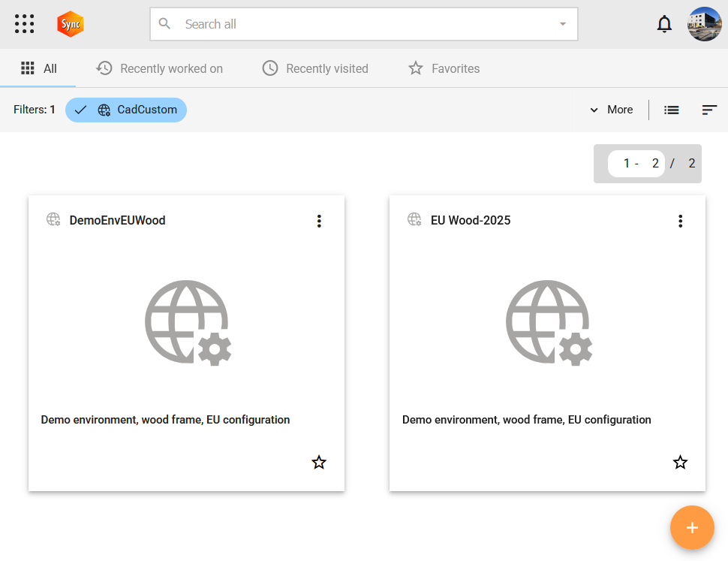This screenshot has width=728, height=561.
Task: Expand the search box dropdown arrow
Action: coord(563,24)
